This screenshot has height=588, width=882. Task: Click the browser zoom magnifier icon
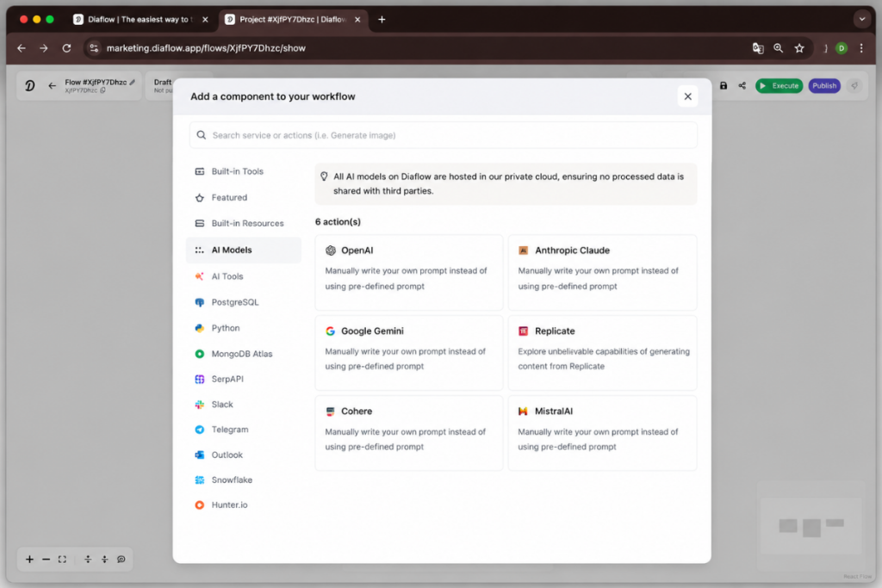778,48
